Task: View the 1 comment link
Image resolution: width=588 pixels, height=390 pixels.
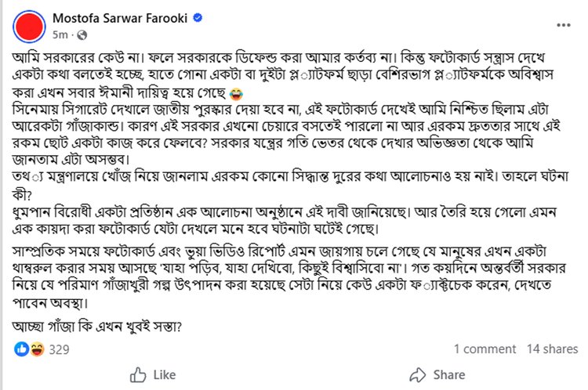Action: tap(485, 349)
